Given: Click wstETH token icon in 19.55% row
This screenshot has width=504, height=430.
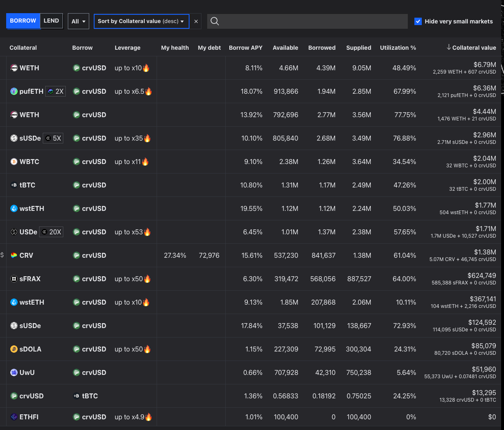Looking at the screenshot, I should (x=14, y=208).
